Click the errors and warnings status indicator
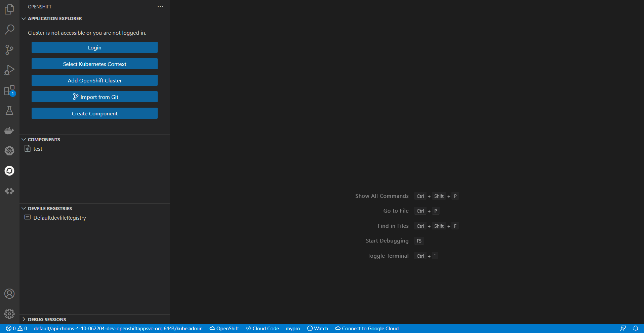The image size is (644, 333). (x=16, y=329)
